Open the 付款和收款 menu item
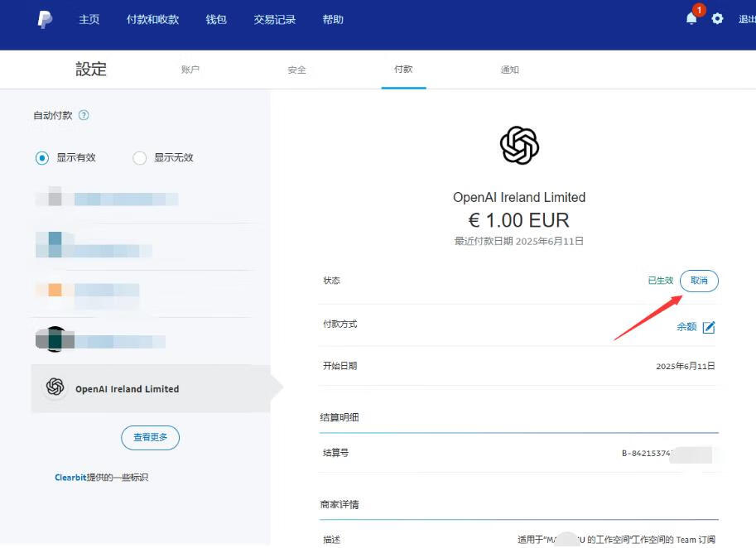This screenshot has width=756, height=548. (152, 20)
